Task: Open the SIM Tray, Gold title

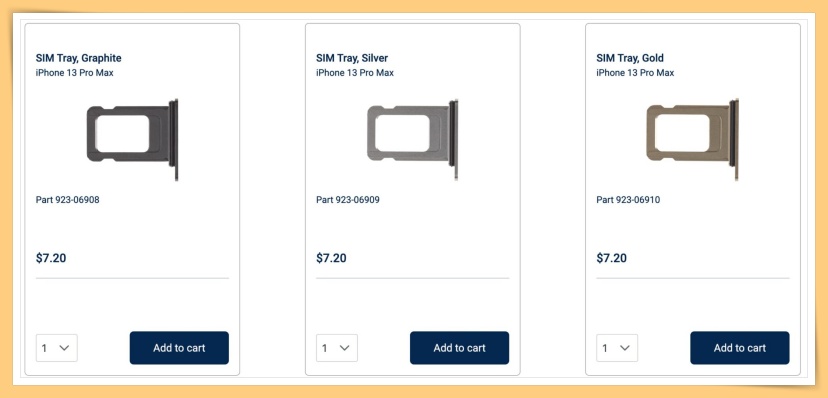Action: click(x=630, y=58)
